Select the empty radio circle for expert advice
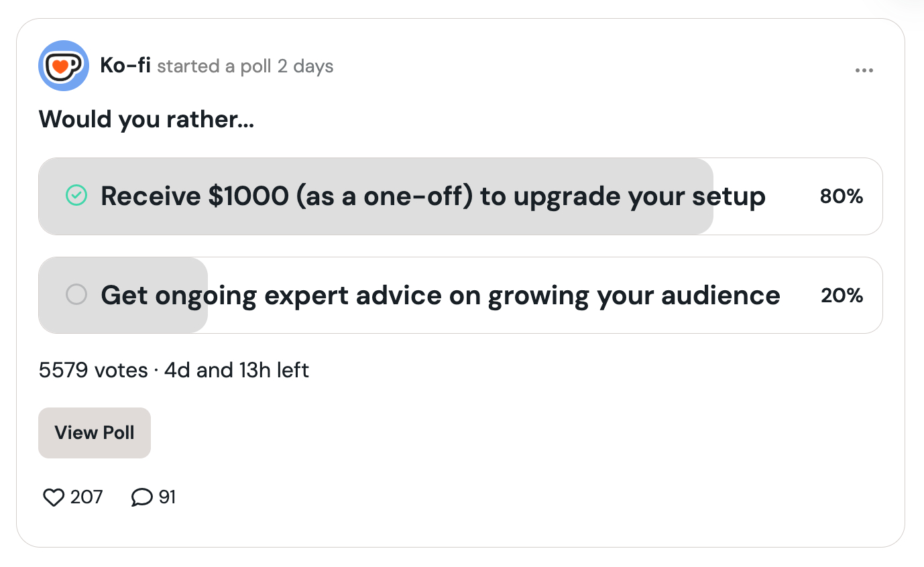The width and height of the screenshot is (924, 567). click(76, 294)
